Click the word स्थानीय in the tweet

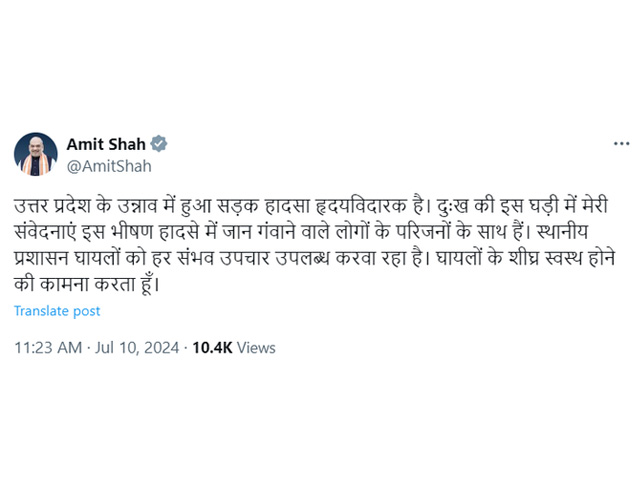coord(563,232)
